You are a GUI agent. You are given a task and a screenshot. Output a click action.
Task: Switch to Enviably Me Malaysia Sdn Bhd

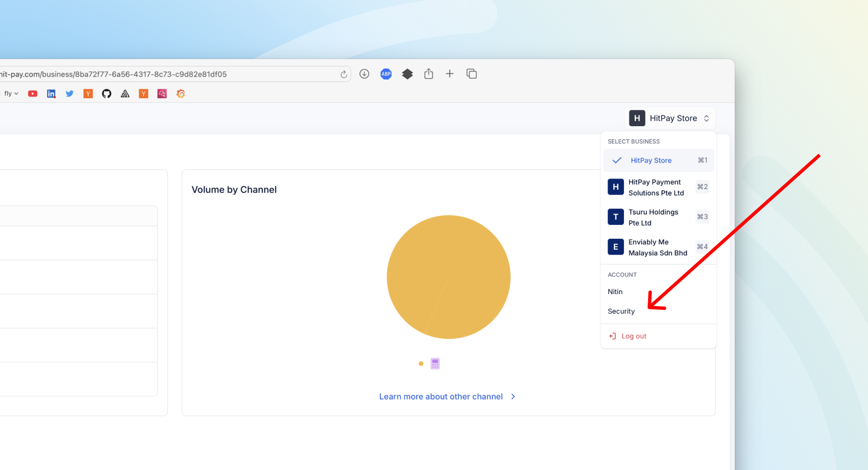coord(659,247)
